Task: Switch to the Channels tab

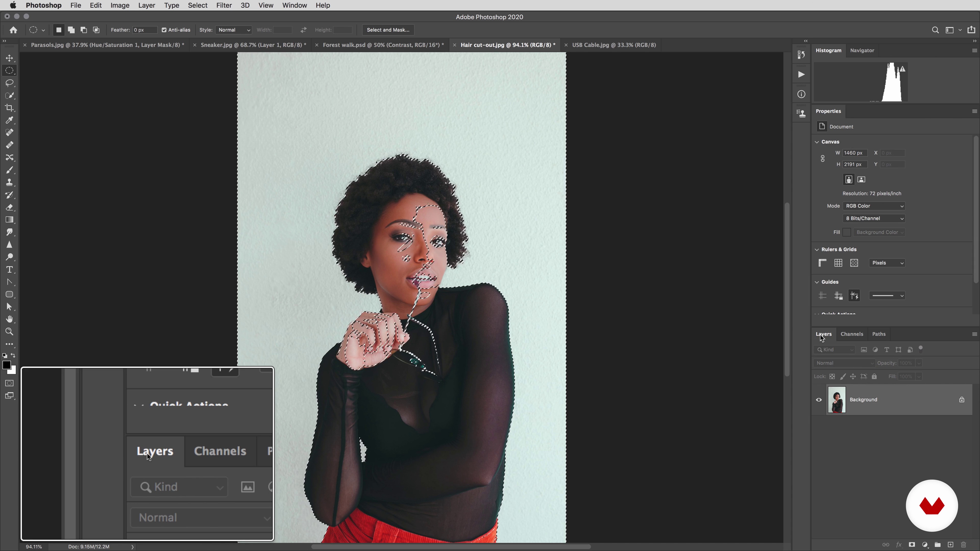Action: tap(851, 334)
